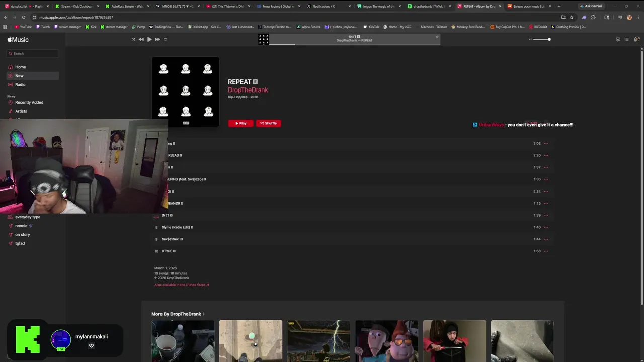
Task: Open the everyday type playlist
Action: coord(33,217)
